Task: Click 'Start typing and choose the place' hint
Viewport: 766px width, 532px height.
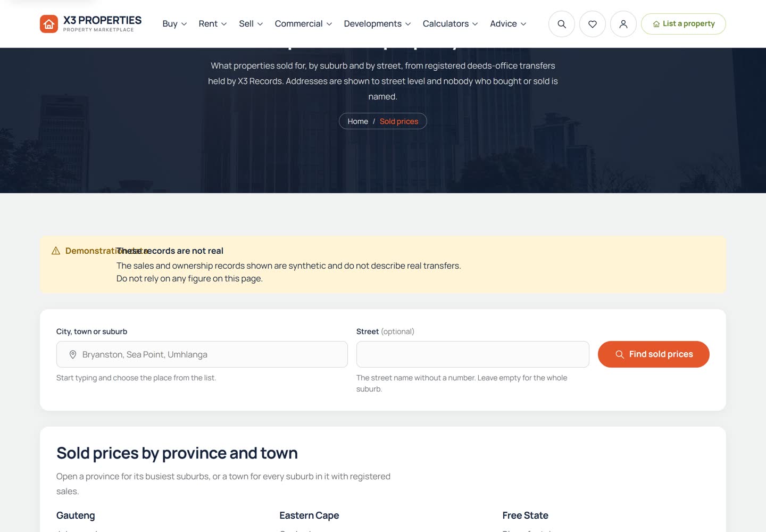Action: point(136,378)
